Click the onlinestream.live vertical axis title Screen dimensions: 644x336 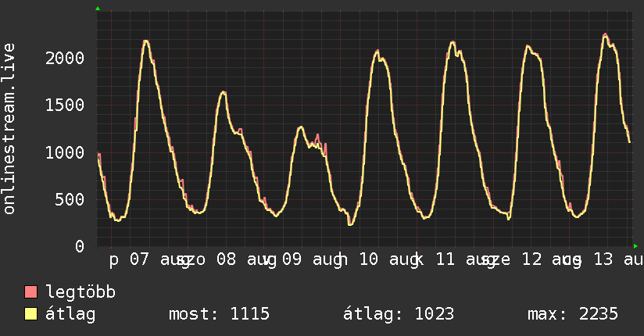tap(9, 129)
